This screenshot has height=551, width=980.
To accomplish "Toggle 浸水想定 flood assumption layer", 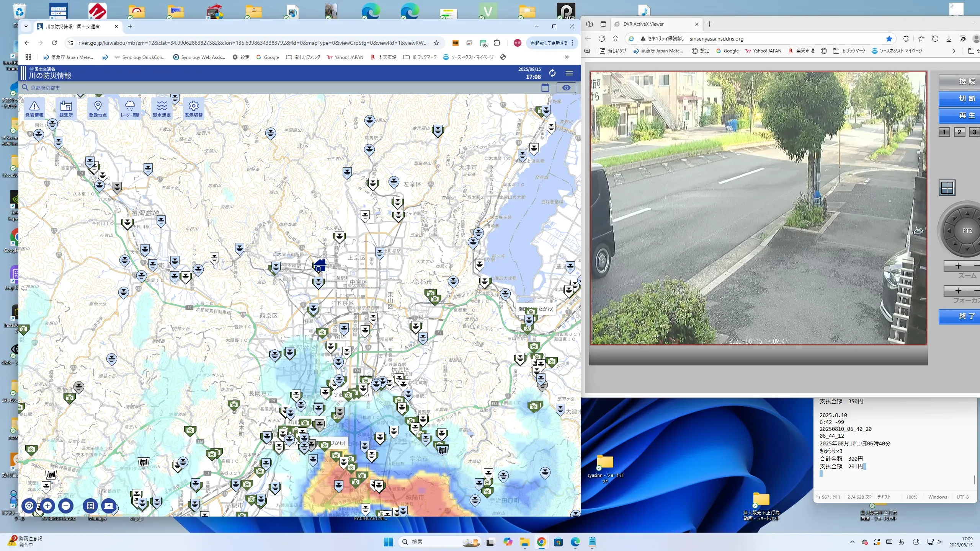I will coord(162,108).
